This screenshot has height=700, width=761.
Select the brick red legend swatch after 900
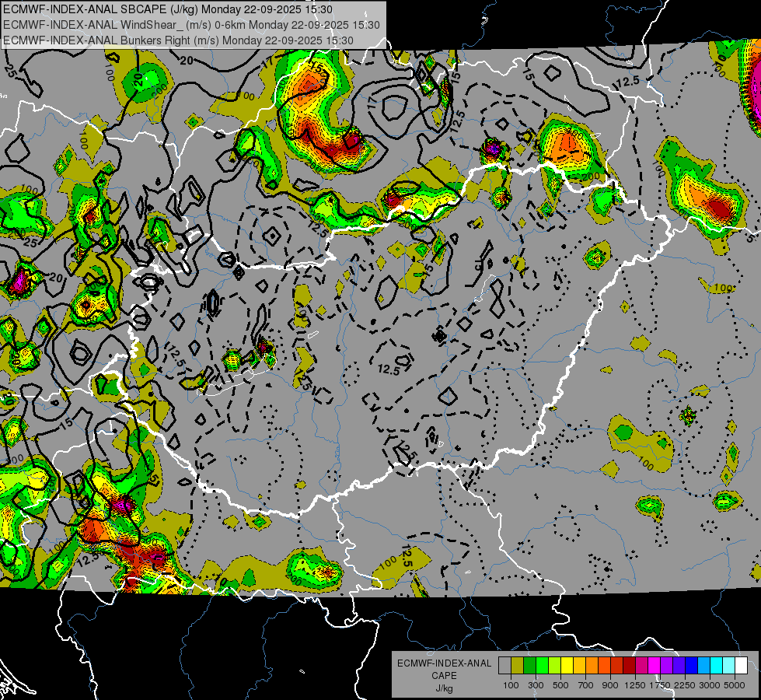pos(617,665)
